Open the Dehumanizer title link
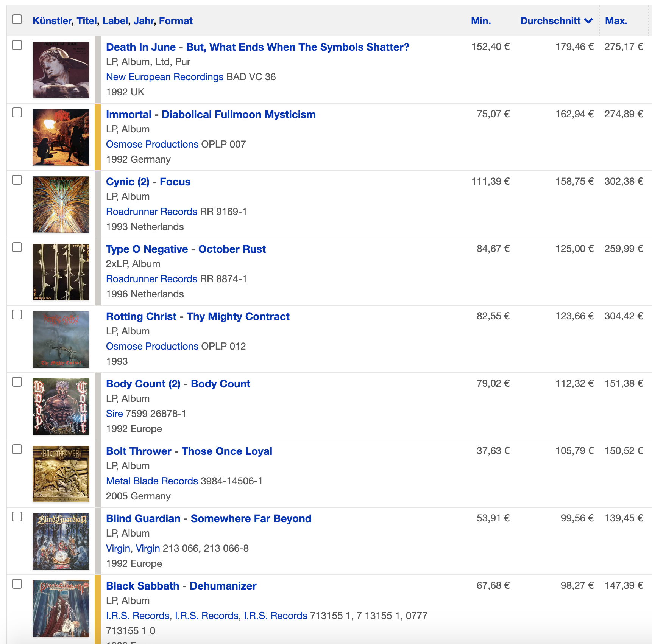The height and width of the screenshot is (644, 652). coord(223,586)
